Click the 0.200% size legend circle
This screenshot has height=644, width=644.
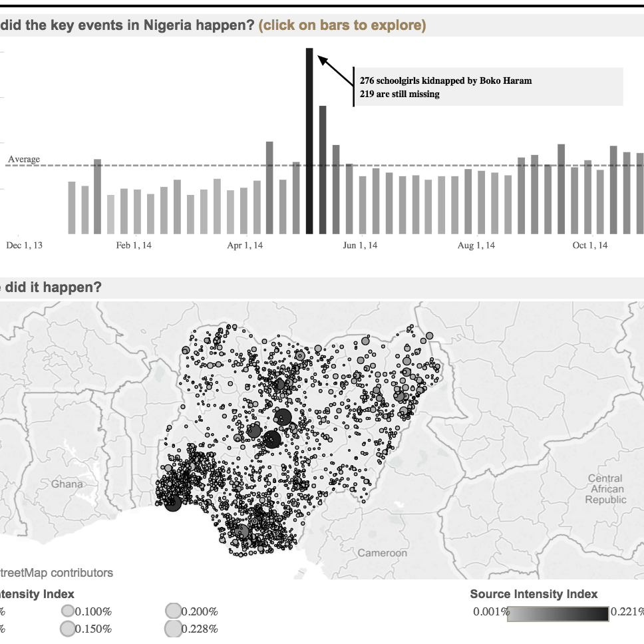[173, 611]
